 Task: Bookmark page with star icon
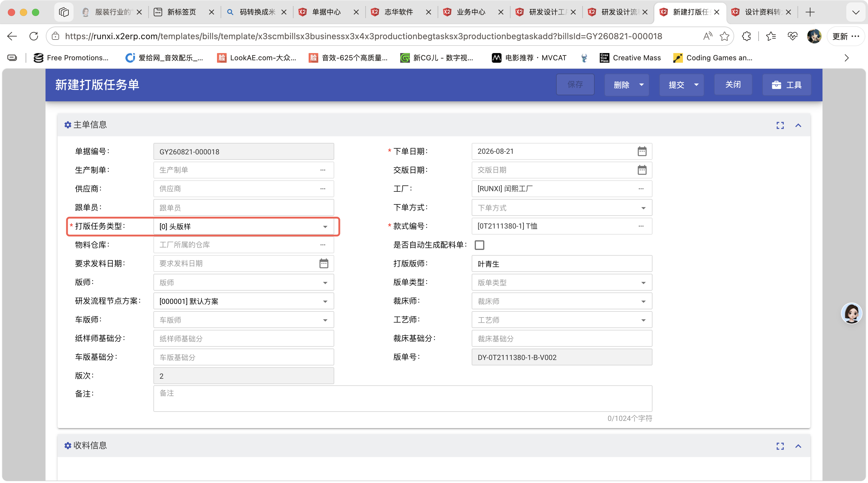tap(725, 36)
